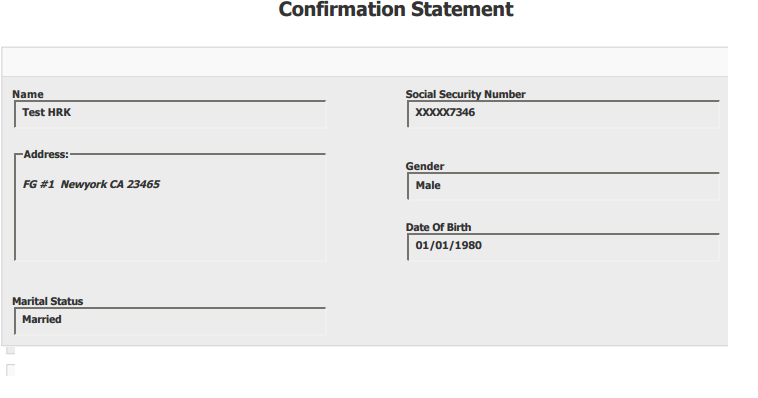Viewport: 758px width, 398px height.
Task: Select the Date Of Birth field
Action: tap(563, 247)
